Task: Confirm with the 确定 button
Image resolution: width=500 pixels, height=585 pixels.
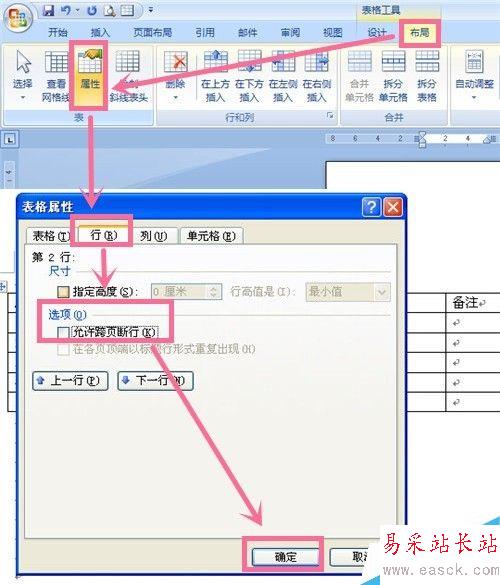Action: tap(285, 557)
